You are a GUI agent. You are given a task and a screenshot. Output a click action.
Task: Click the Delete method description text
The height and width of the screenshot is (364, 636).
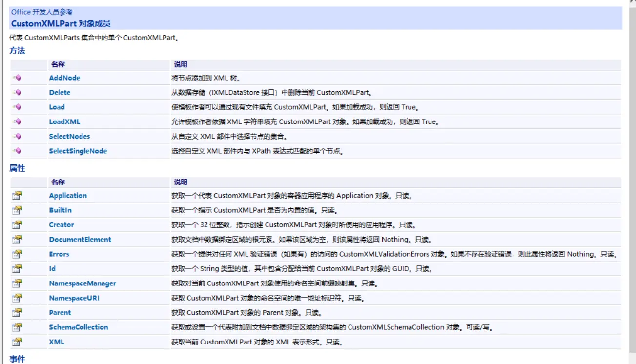point(272,93)
